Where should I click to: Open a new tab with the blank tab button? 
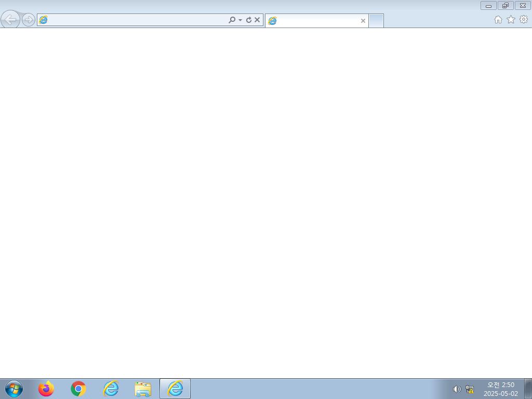click(376, 21)
